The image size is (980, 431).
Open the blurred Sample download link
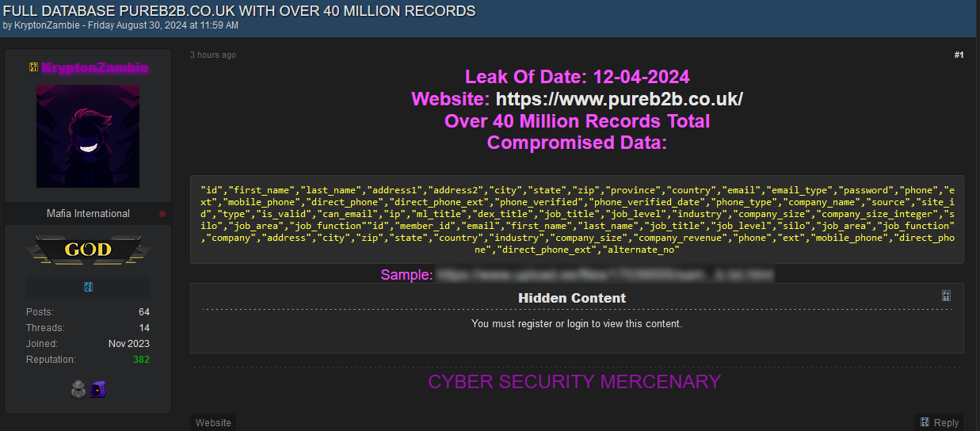pyautogui.click(x=604, y=275)
